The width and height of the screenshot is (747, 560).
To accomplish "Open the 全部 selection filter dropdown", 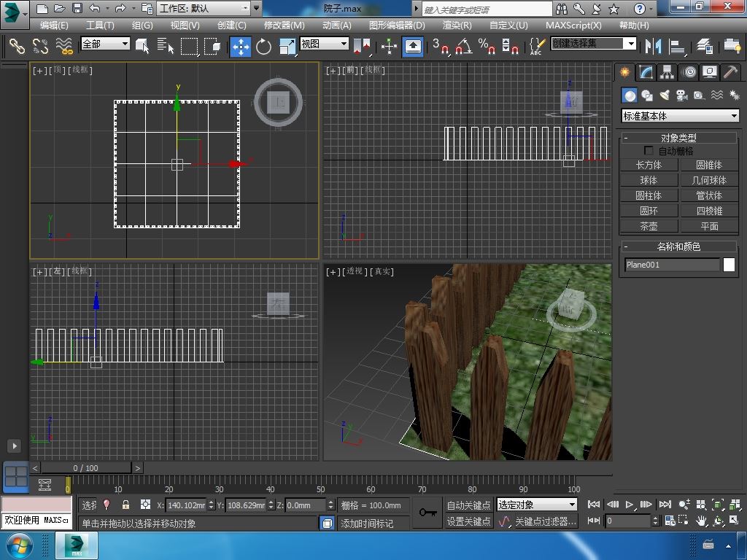I will click(105, 44).
